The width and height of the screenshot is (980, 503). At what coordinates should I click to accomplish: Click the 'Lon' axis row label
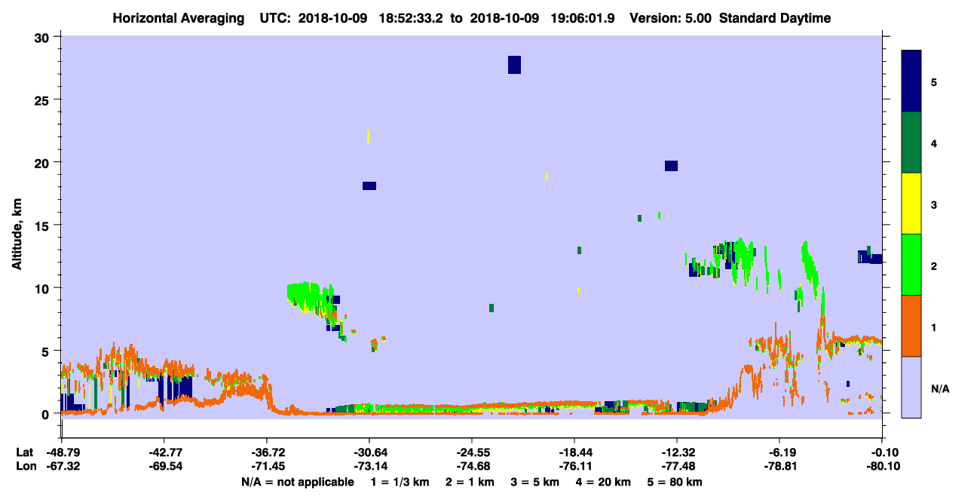[25, 467]
